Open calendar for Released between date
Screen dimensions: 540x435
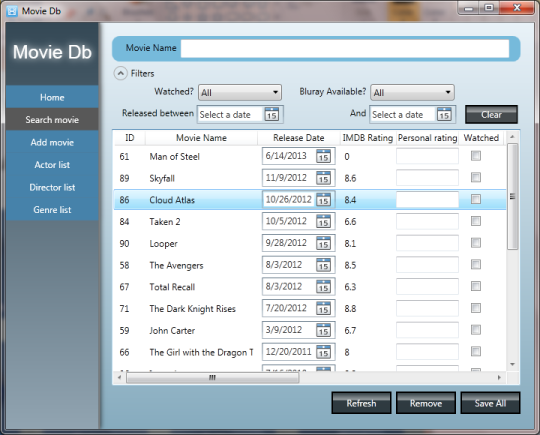(272, 114)
